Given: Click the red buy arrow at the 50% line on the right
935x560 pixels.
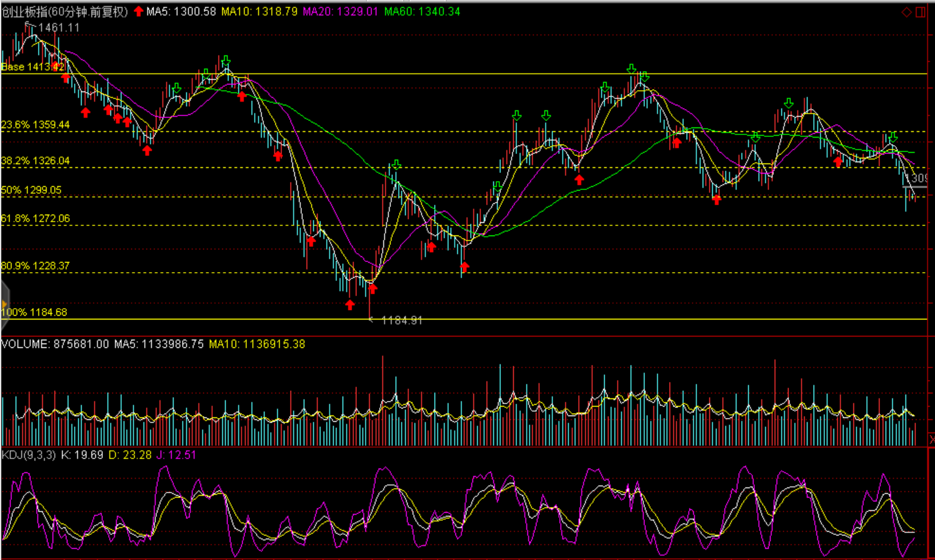Looking at the screenshot, I should [x=716, y=200].
